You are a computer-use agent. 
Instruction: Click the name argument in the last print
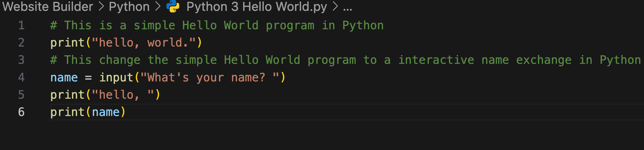[x=106, y=112]
